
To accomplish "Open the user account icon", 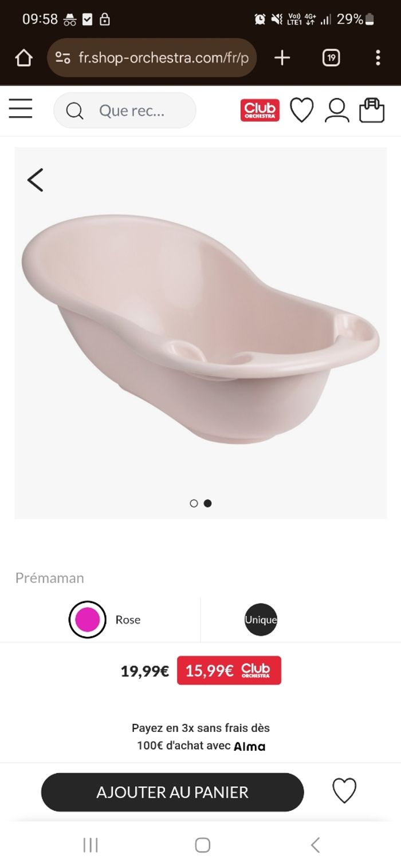I will click(337, 110).
